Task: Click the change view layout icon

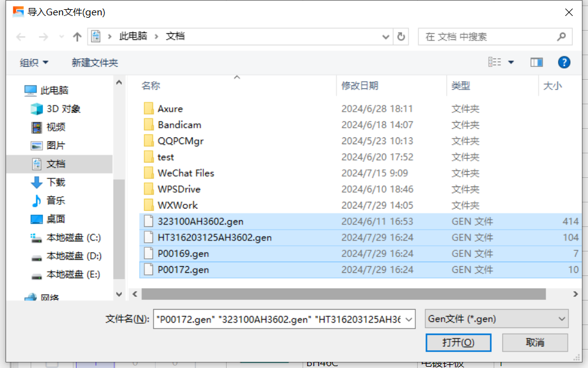Action: (x=495, y=62)
